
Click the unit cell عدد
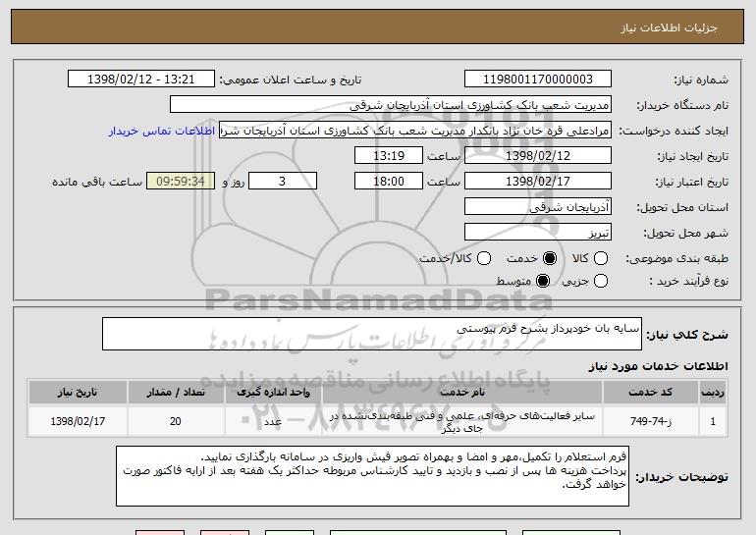click(273, 421)
